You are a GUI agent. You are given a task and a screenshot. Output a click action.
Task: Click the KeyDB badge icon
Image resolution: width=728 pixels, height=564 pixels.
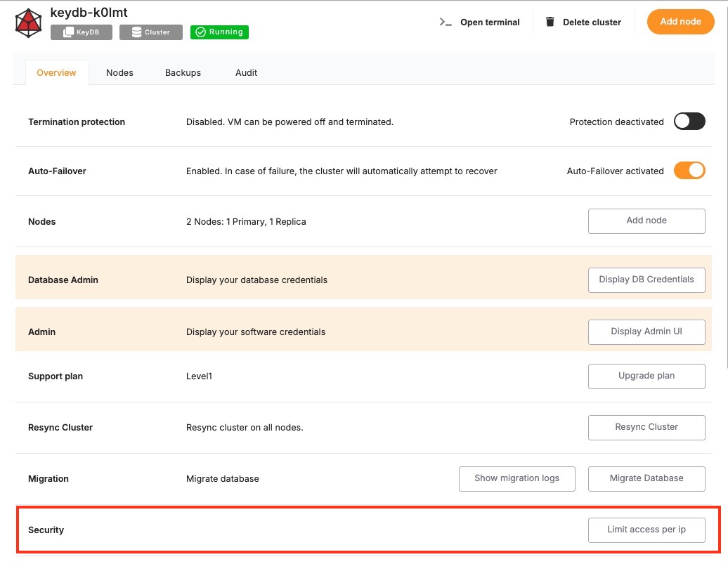click(x=69, y=32)
